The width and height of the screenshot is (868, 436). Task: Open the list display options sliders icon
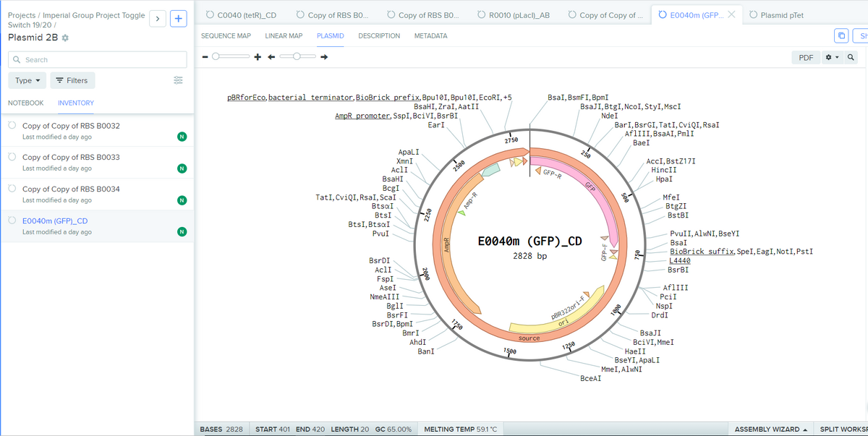(x=179, y=80)
